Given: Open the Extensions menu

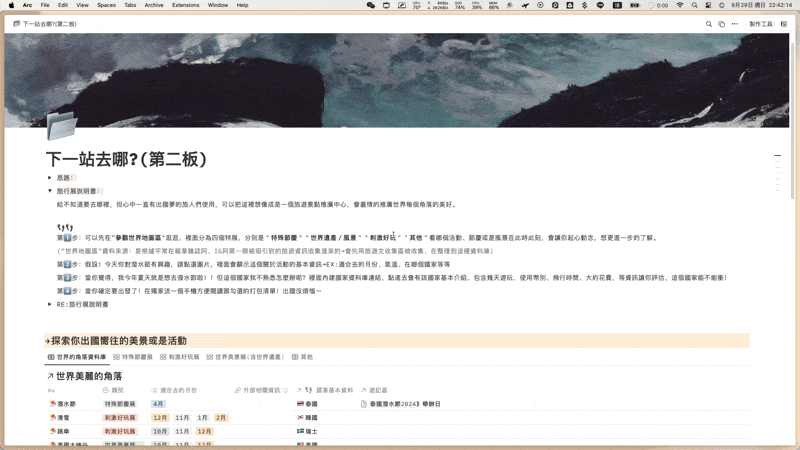Looking at the screenshot, I should click(186, 5).
